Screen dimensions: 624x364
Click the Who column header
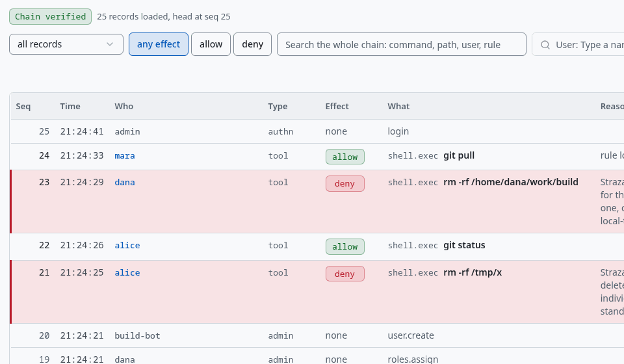[123, 106]
